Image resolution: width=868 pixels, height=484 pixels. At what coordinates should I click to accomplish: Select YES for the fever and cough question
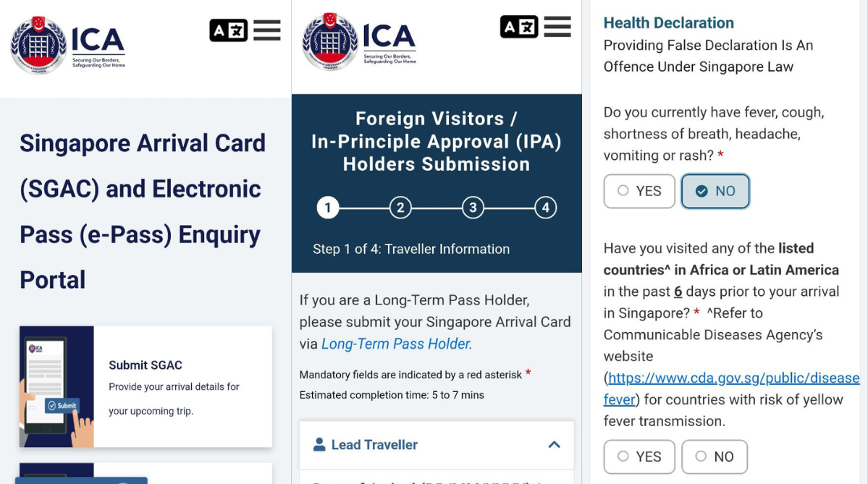tap(639, 191)
